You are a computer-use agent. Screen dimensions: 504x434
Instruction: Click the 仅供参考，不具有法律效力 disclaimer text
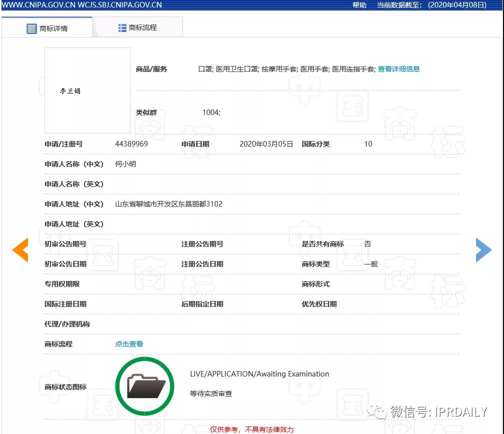tap(251, 429)
